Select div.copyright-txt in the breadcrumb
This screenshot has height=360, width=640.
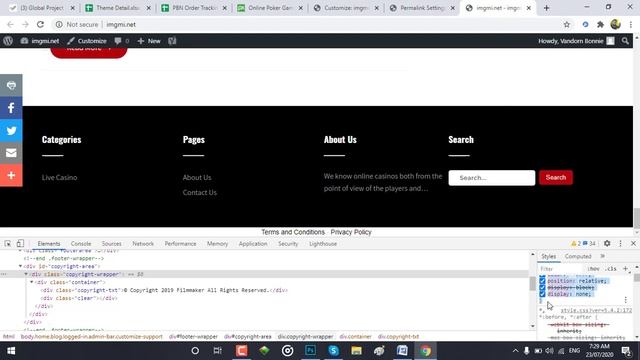pyautogui.click(x=398, y=337)
